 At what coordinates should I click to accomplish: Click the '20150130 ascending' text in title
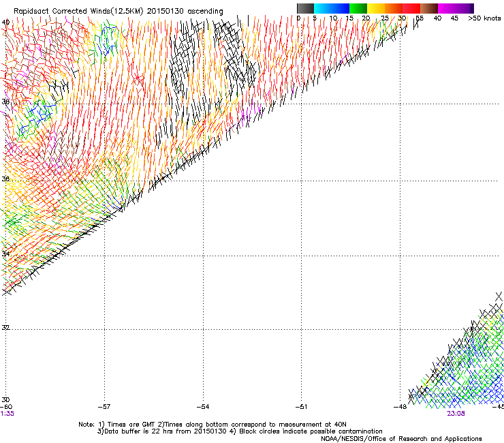tap(185, 12)
